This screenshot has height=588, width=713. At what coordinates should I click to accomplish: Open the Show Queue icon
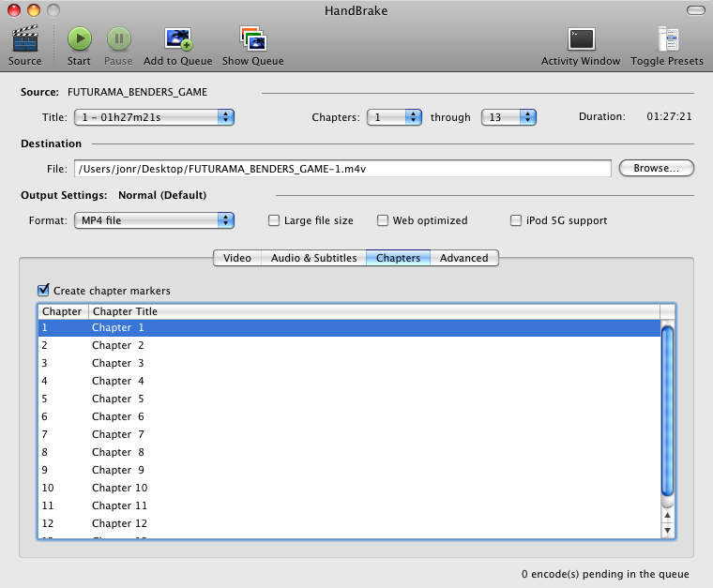coord(252,39)
